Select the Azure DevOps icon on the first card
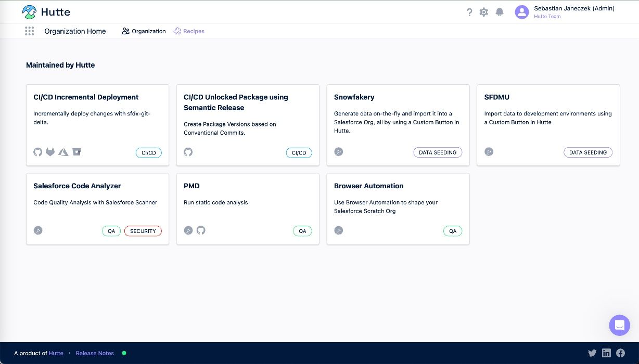 coord(63,152)
